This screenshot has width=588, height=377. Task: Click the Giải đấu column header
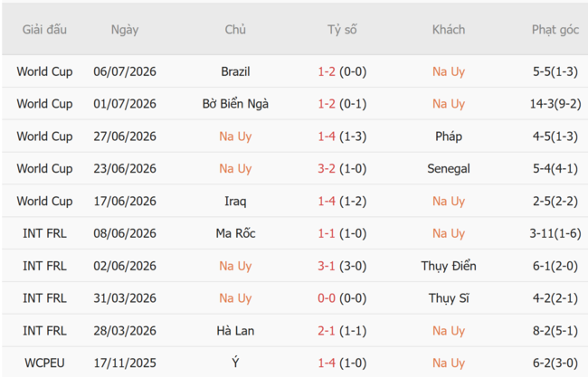point(44,29)
